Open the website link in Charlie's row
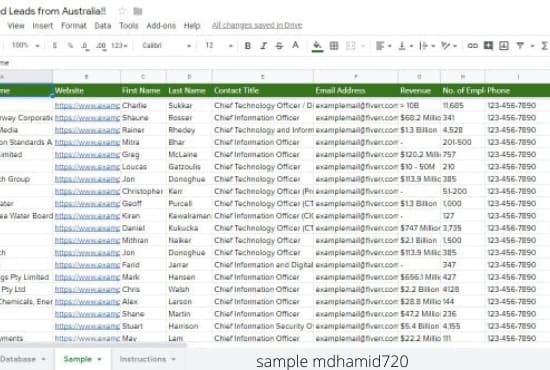The width and height of the screenshot is (550, 370). (87, 106)
